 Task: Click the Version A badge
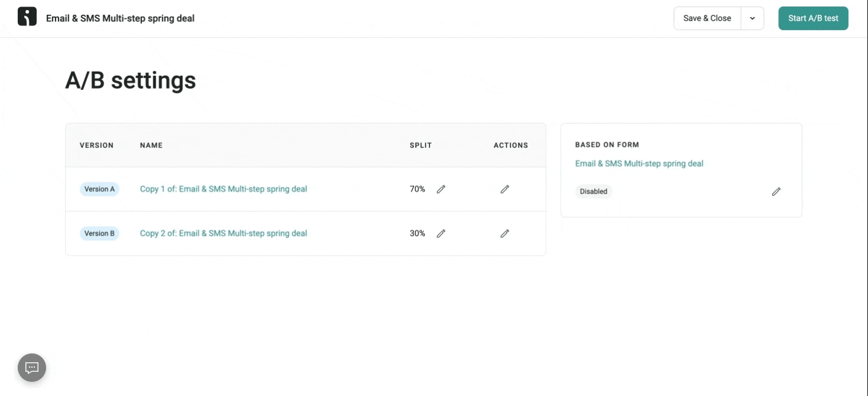point(99,189)
